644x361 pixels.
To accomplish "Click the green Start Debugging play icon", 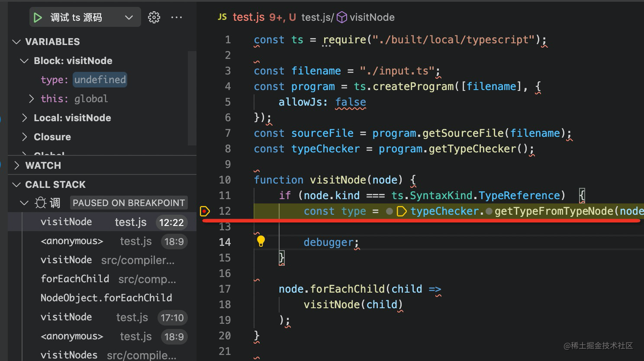I will click(x=38, y=18).
